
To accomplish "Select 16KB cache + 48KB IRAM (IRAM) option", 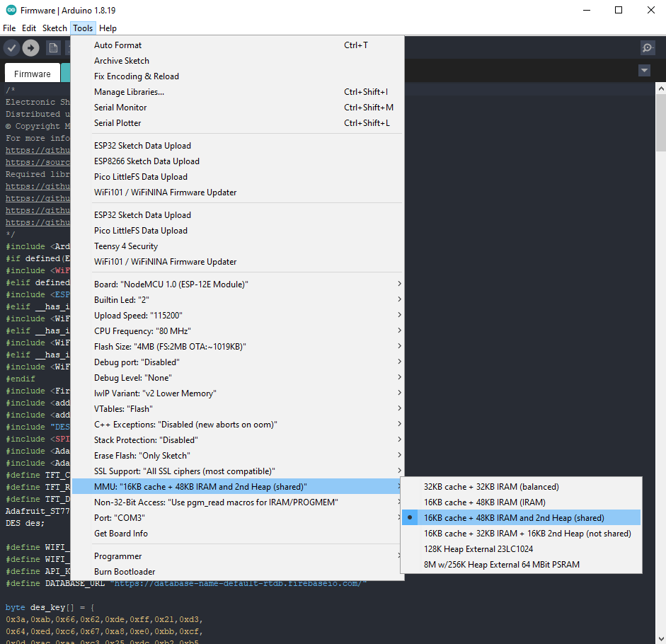I will [x=522, y=502].
